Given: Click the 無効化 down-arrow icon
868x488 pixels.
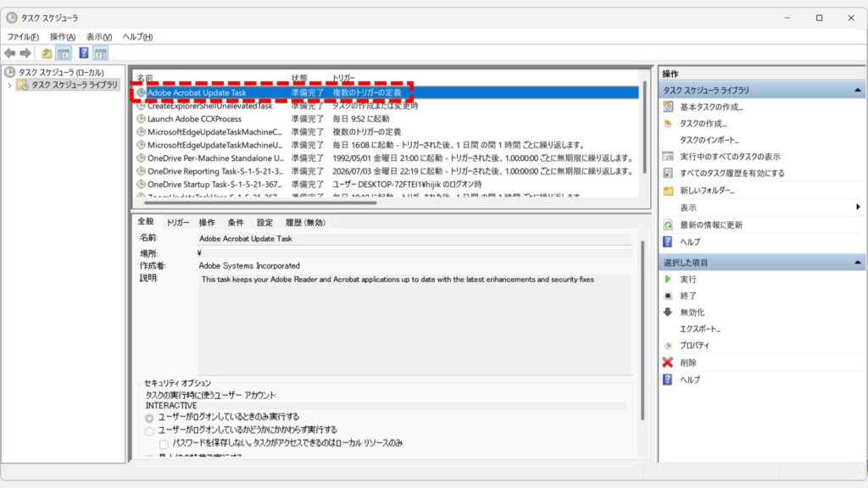Looking at the screenshot, I should 668,312.
